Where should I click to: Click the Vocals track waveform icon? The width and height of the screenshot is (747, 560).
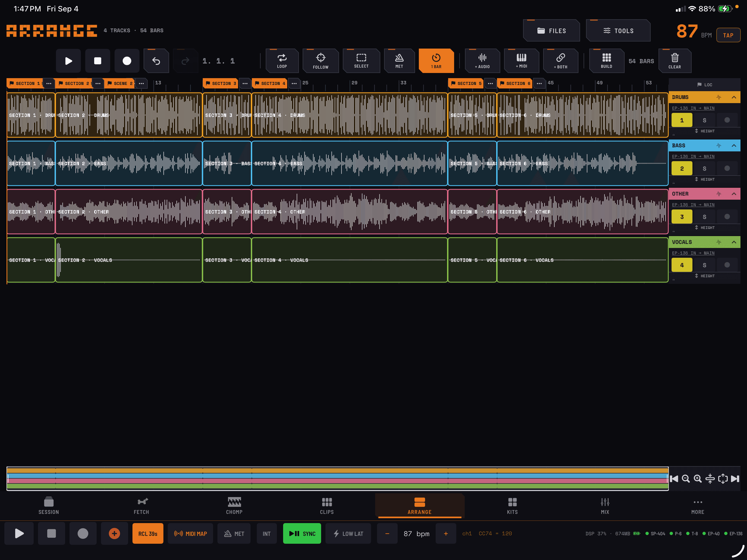pyautogui.click(x=718, y=242)
